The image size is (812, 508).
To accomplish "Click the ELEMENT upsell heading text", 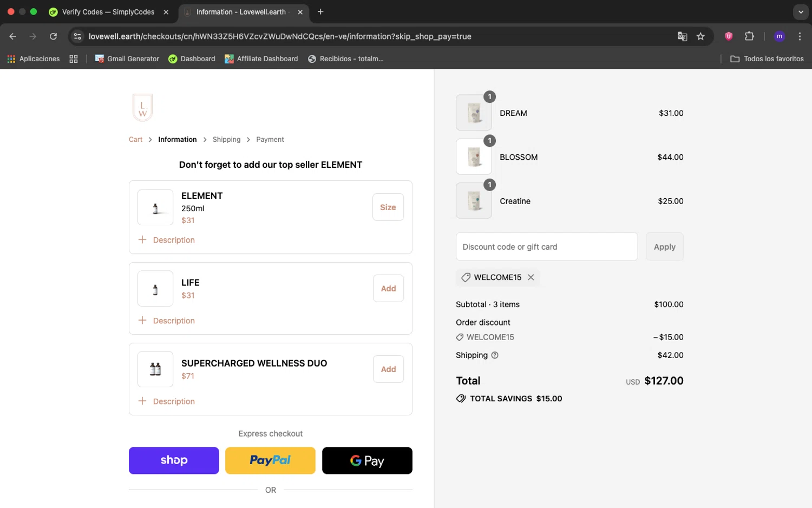I will click(x=271, y=165).
